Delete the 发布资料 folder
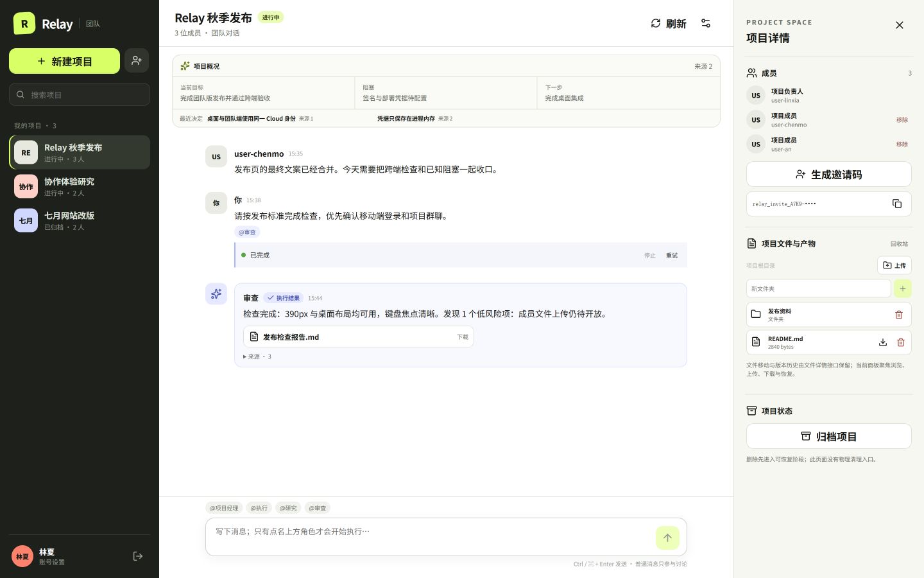 (899, 315)
